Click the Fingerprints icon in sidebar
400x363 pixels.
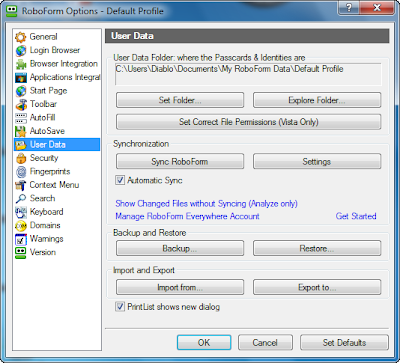pyautogui.click(x=21, y=172)
